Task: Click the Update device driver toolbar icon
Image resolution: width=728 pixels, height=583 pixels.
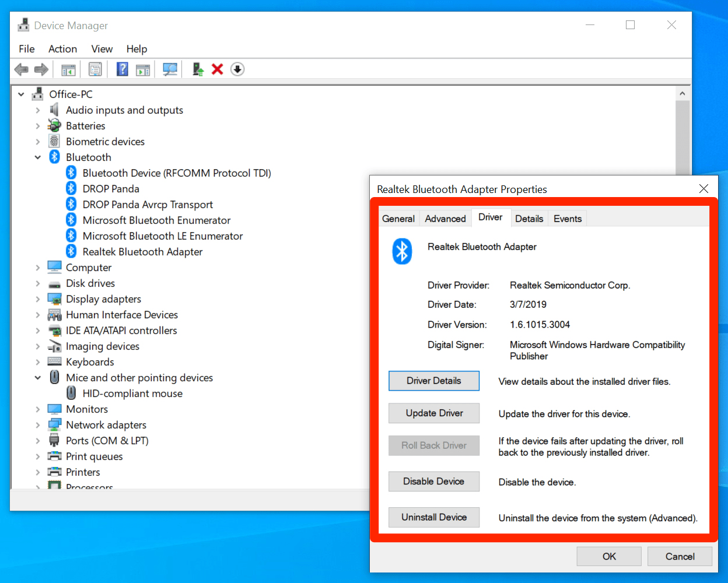Action: [198, 69]
